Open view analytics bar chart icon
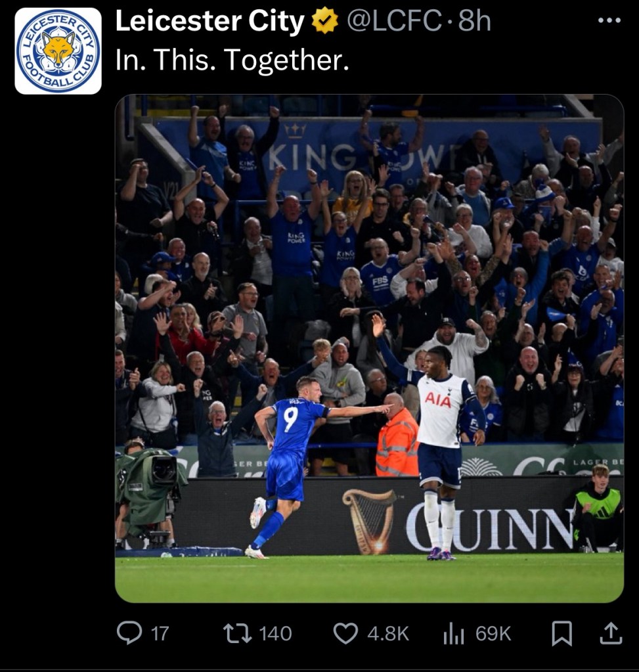The image size is (639, 672). 454,633
